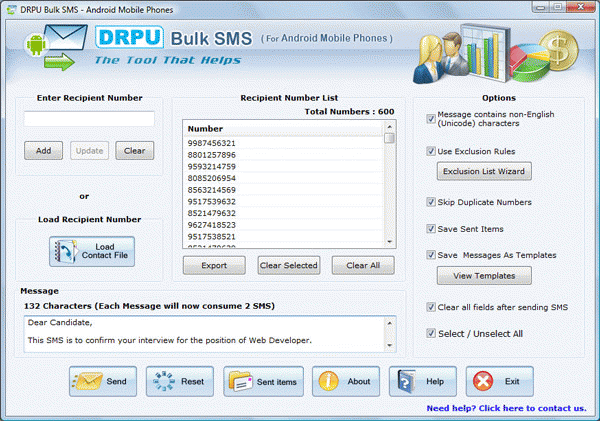Image resolution: width=600 pixels, height=421 pixels.
Task: Click message box scroll down arrow
Action: coord(390,345)
